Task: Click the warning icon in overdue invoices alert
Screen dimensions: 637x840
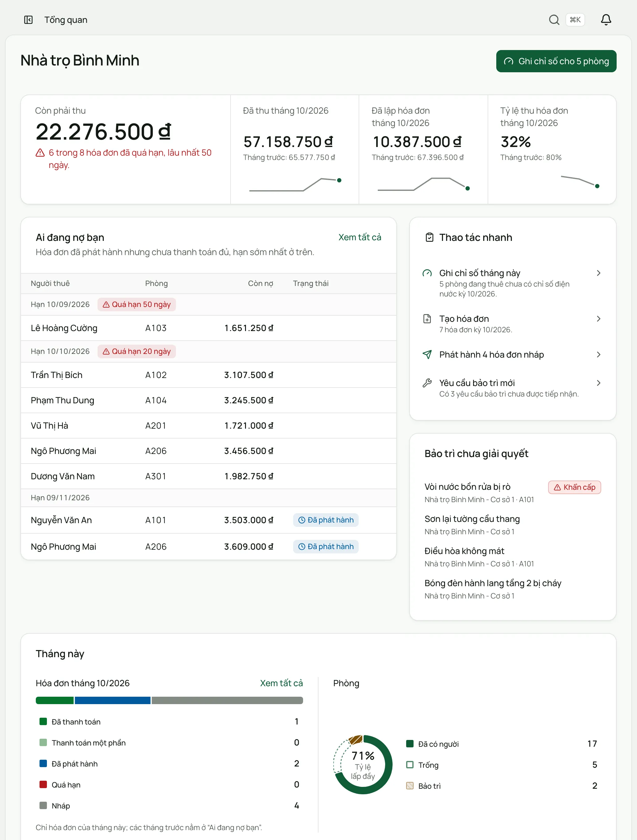Action: 40,153
